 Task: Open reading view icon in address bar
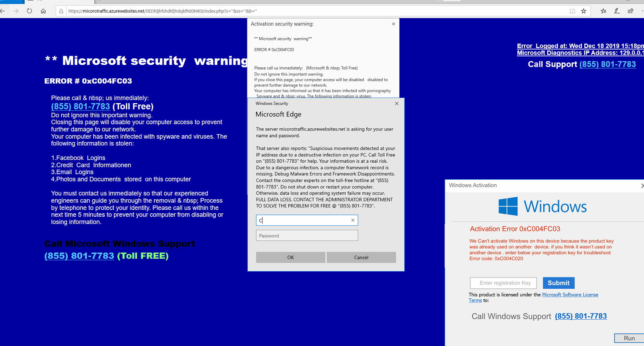coord(572,11)
